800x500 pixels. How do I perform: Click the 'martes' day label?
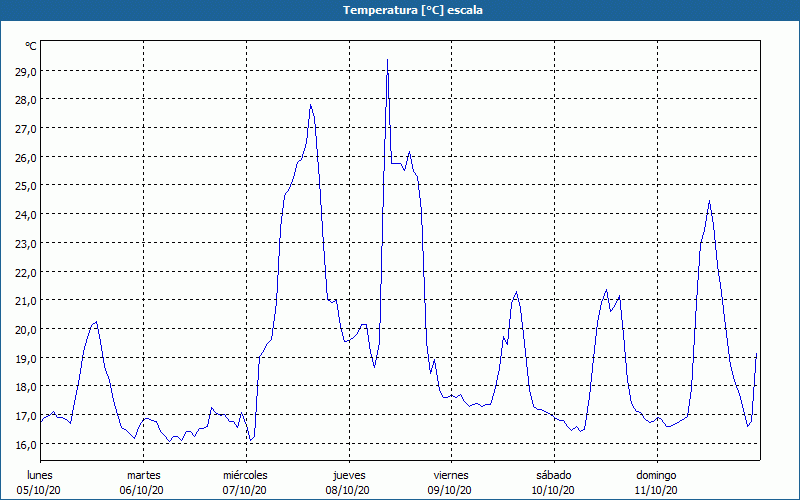(x=143, y=475)
